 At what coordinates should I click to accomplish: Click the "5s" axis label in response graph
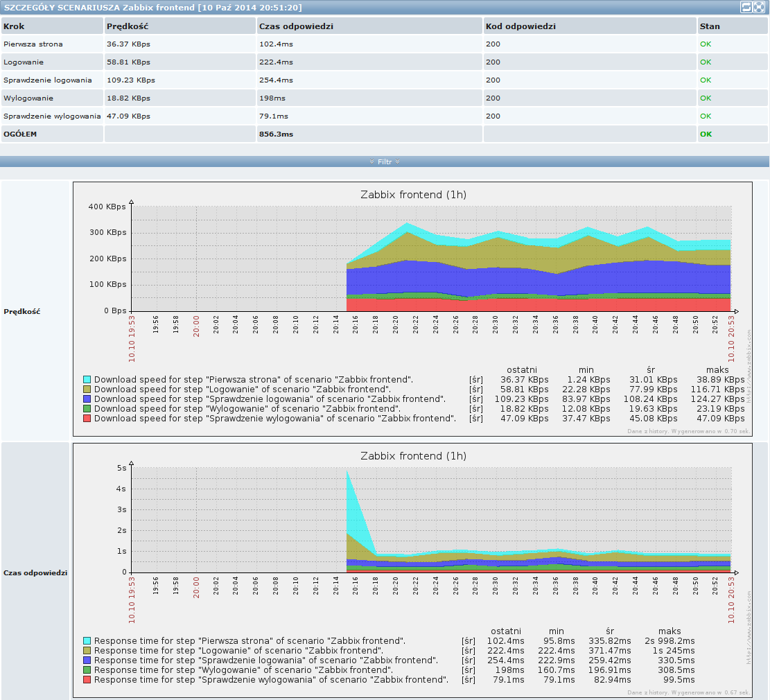coord(122,468)
